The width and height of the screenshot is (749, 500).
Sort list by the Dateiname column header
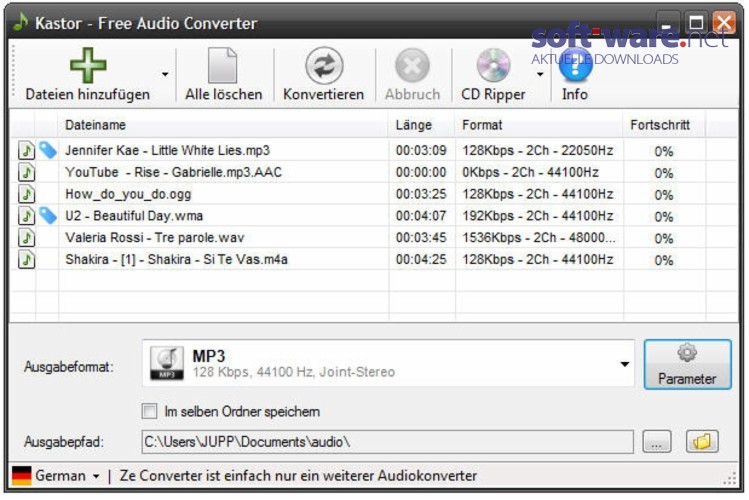tap(96, 125)
